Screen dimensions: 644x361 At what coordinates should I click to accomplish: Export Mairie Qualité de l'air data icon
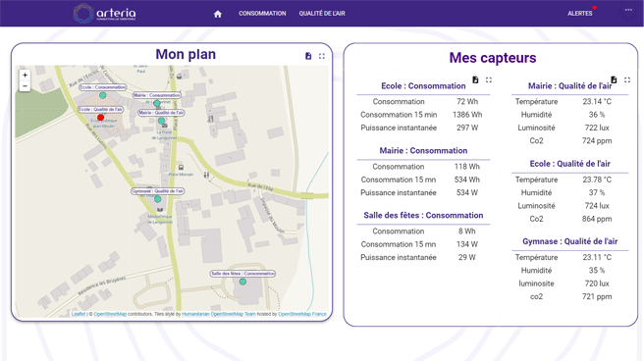[x=614, y=79]
